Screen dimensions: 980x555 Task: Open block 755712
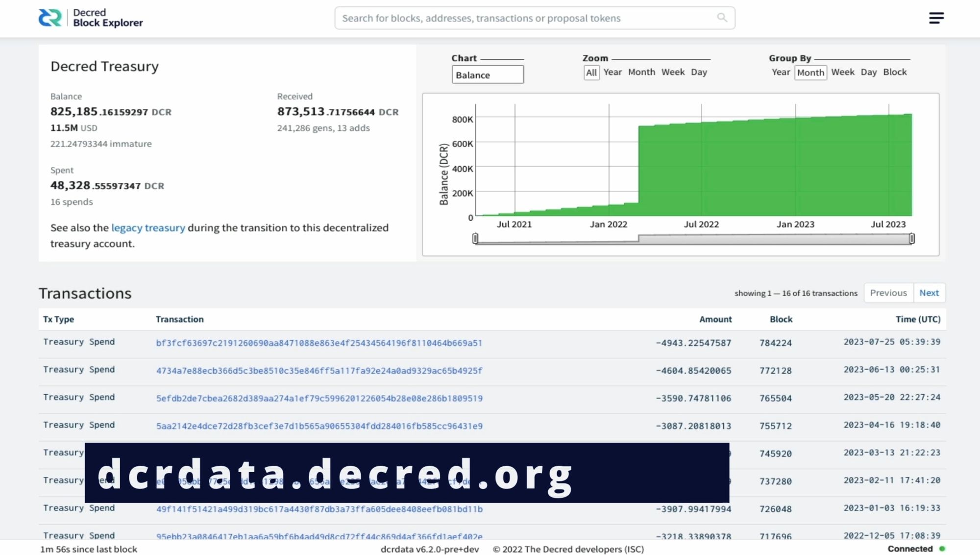(x=776, y=426)
